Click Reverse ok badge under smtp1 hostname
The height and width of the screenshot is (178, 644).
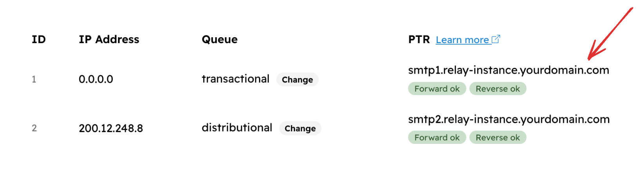497,89
